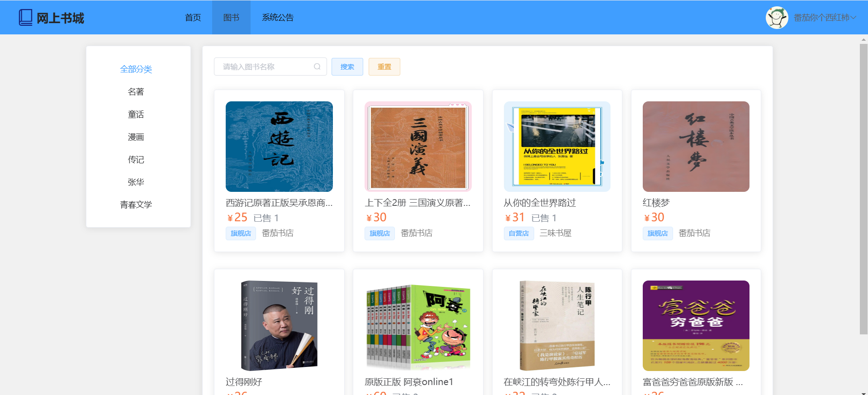The image size is (868, 395).
Task: Click 番茄书店 shop name under 西游记
Action: [x=278, y=233]
